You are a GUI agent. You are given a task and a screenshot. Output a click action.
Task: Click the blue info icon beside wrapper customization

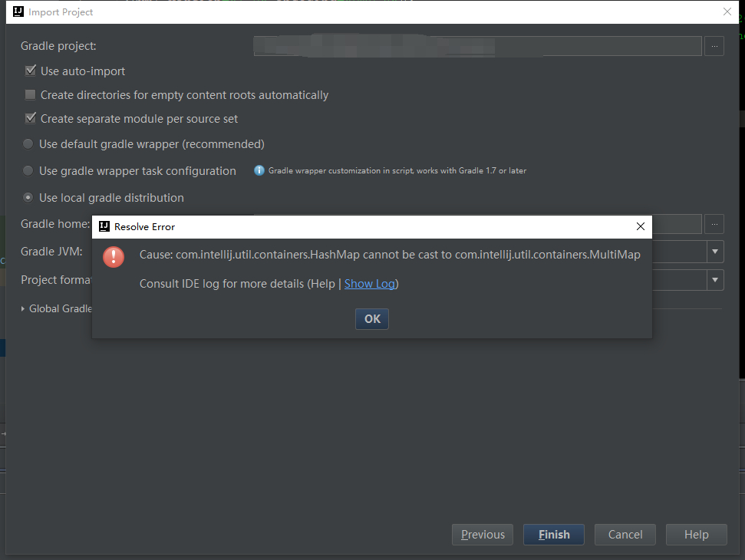point(259,170)
